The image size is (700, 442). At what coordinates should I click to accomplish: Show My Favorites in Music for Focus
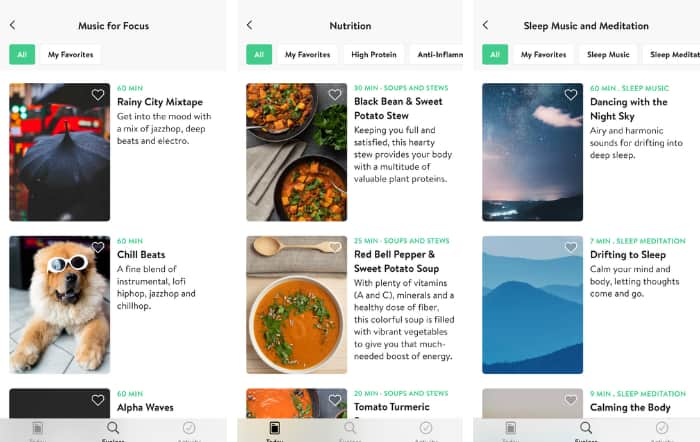click(71, 54)
